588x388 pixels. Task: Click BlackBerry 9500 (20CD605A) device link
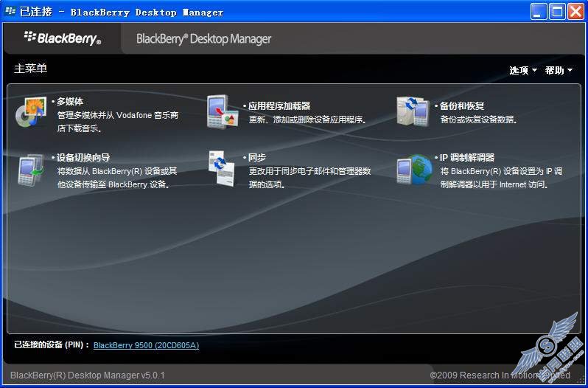click(x=146, y=345)
